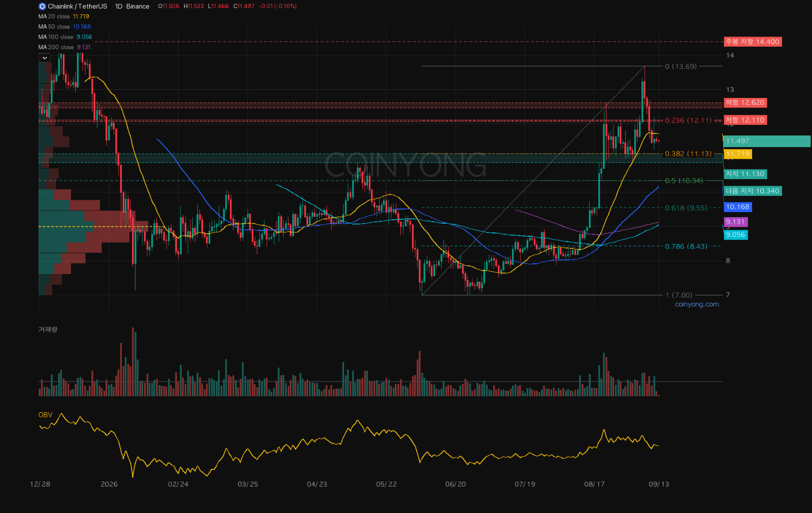
Task: Click the yellow 11.719 price-axis label
Action: tap(737, 154)
